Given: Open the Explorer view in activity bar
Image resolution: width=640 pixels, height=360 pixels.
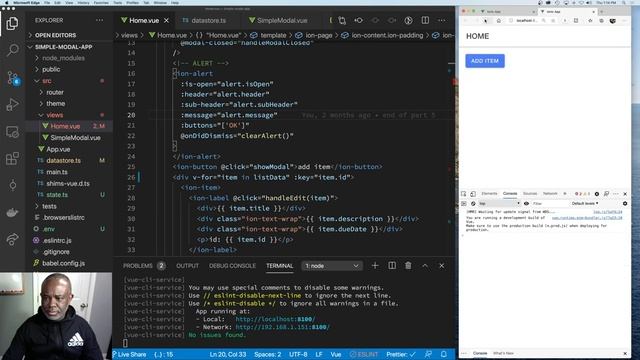Looking at the screenshot, I should click(x=12, y=24).
